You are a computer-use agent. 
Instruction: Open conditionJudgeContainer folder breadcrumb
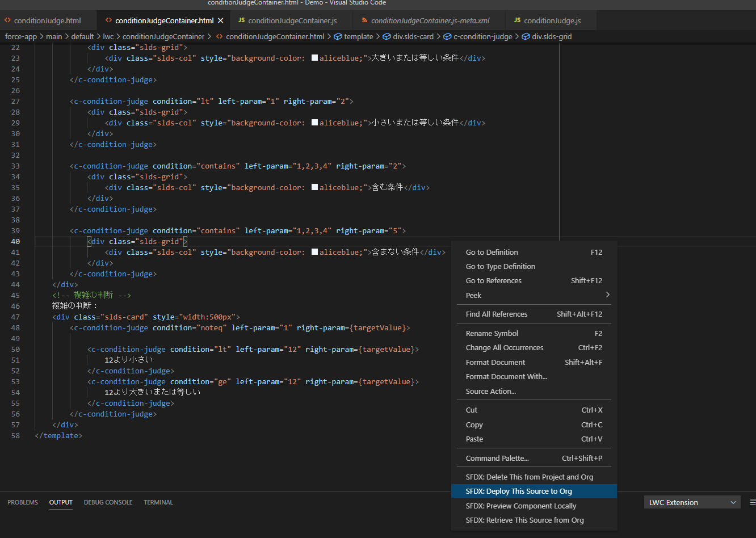[163, 36]
